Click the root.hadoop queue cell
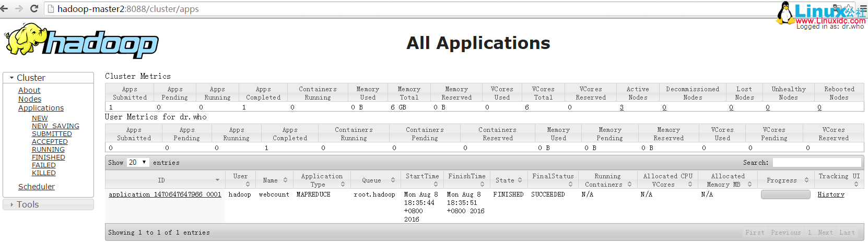This screenshot has width=868, height=244. [x=374, y=194]
